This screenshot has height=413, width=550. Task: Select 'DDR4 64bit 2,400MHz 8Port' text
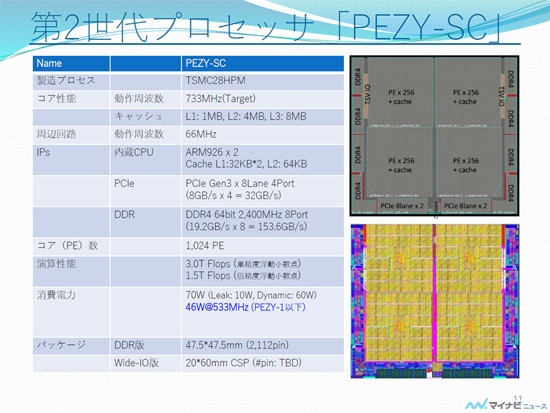pos(247,215)
